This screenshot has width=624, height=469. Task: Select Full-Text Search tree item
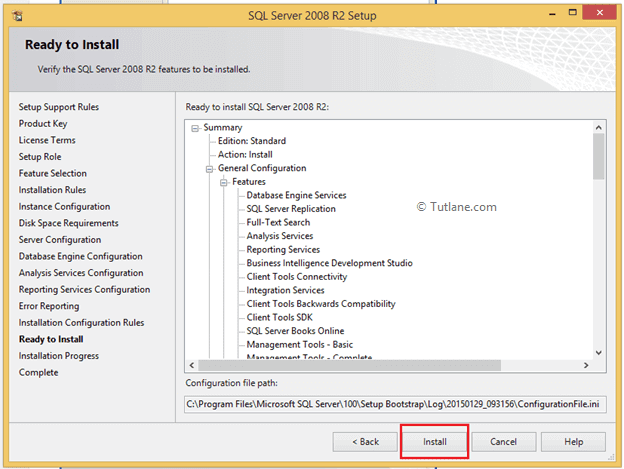pyautogui.click(x=278, y=222)
